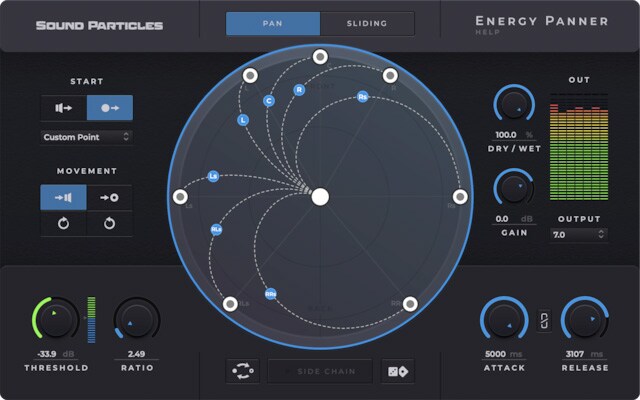Choose the move-toward-point Movement icon
This screenshot has height=400, width=640.
click(x=110, y=197)
